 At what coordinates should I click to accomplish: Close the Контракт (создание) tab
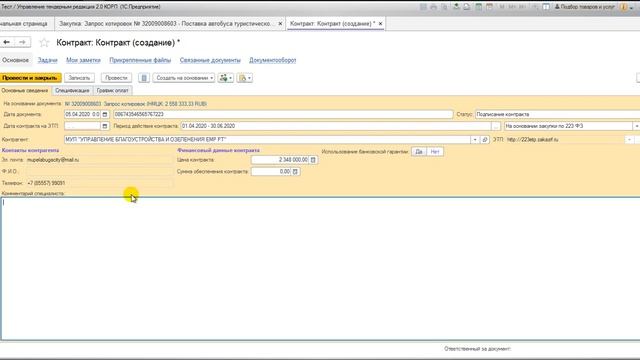(380, 24)
